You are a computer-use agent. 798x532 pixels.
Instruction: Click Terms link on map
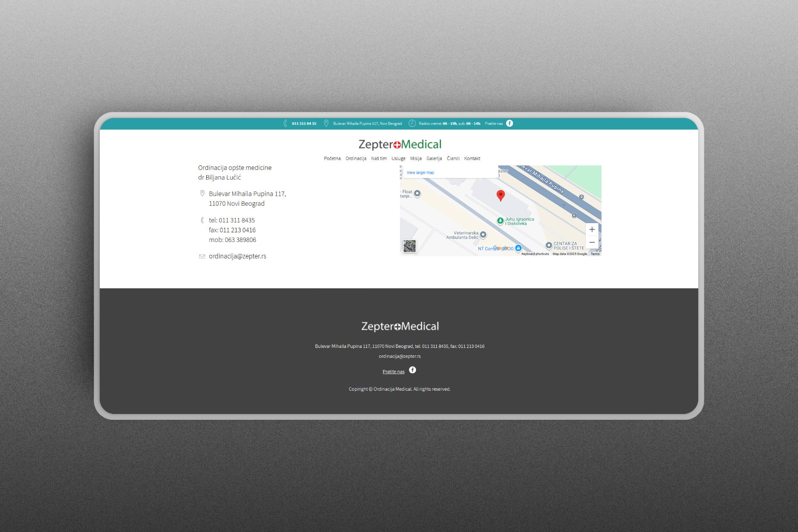pyautogui.click(x=595, y=254)
